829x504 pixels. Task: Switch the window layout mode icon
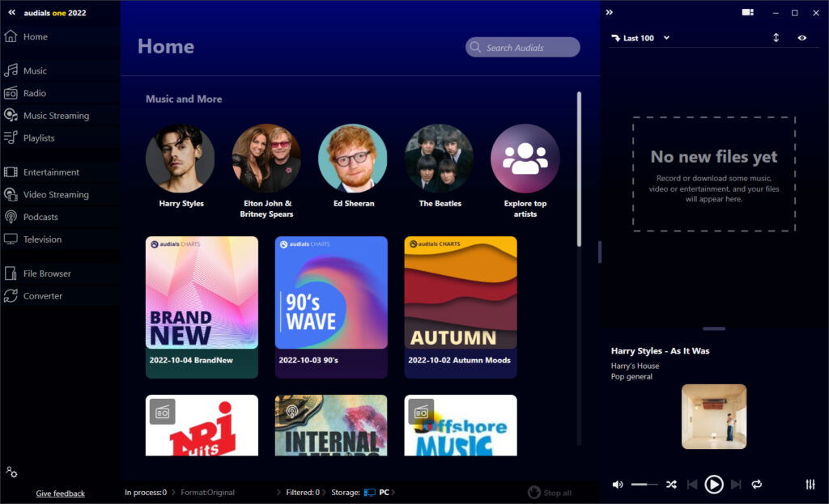[747, 12]
